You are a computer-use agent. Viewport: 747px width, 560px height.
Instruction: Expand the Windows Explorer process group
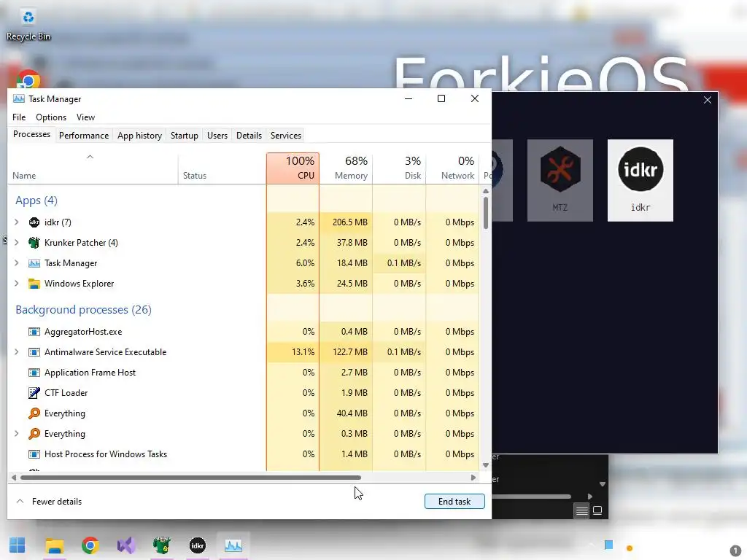(17, 284)
